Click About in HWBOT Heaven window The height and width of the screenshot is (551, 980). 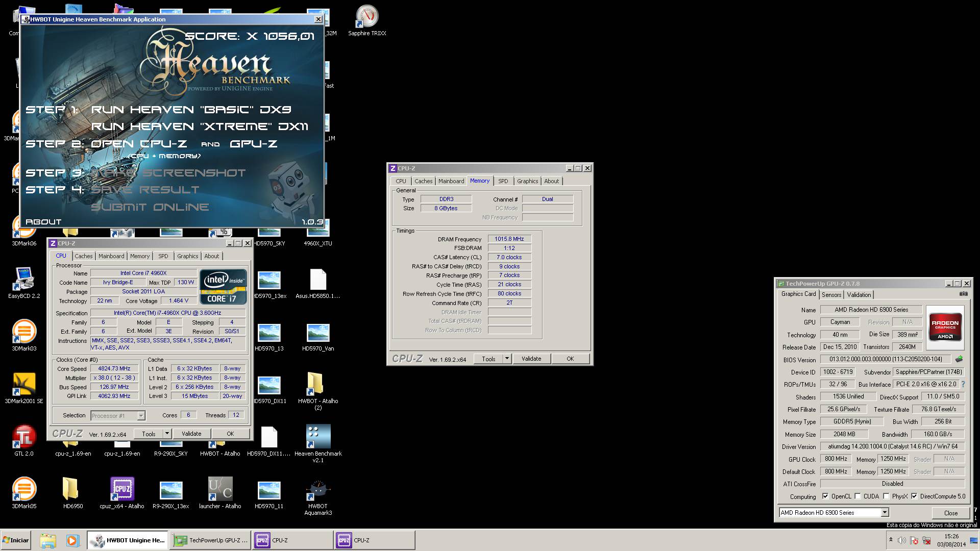point(43,222)
